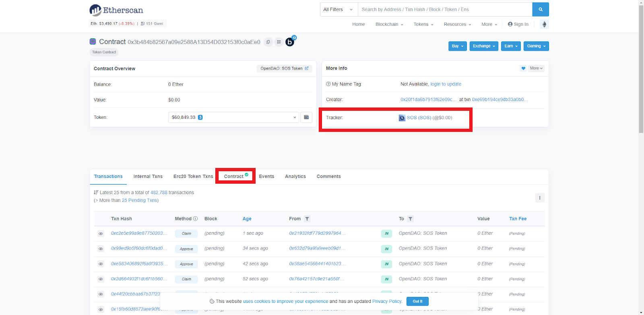
Task: Preview transaction 0x2d664932f1dc6f1b560 via eye icon
Action: (101, 279)
